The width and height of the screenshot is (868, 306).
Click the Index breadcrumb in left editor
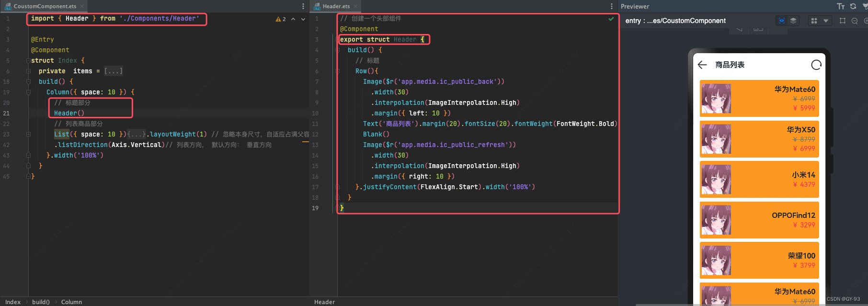coord(13,302)
